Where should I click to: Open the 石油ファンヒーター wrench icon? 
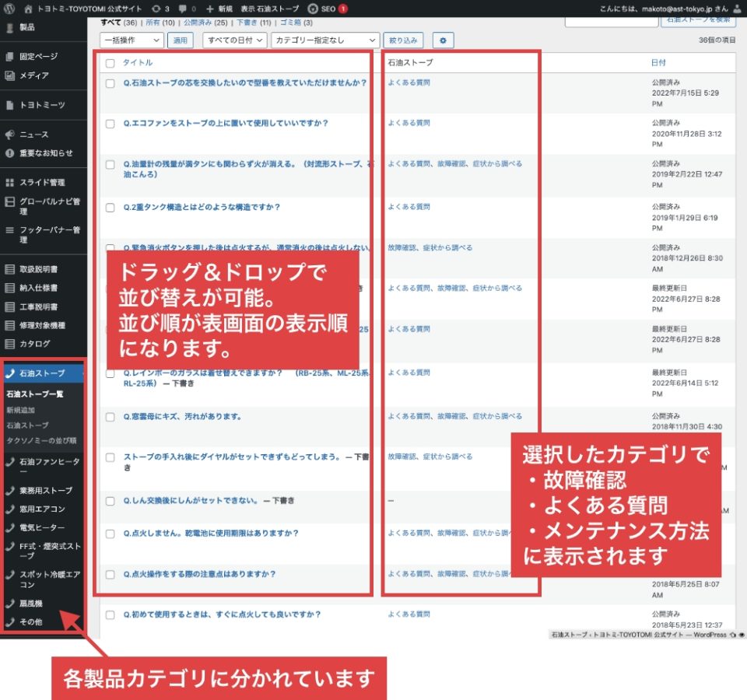(9, 462)
